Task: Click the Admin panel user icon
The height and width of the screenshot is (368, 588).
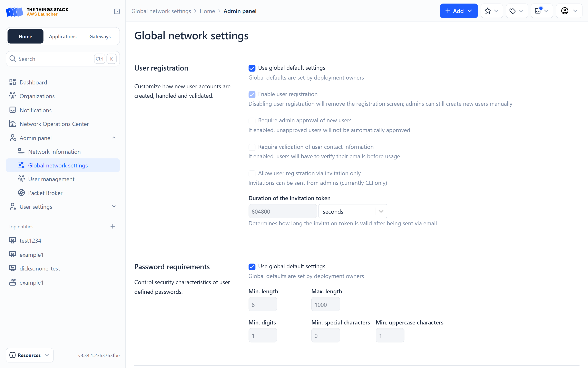Action: click(x=13, y=138)
